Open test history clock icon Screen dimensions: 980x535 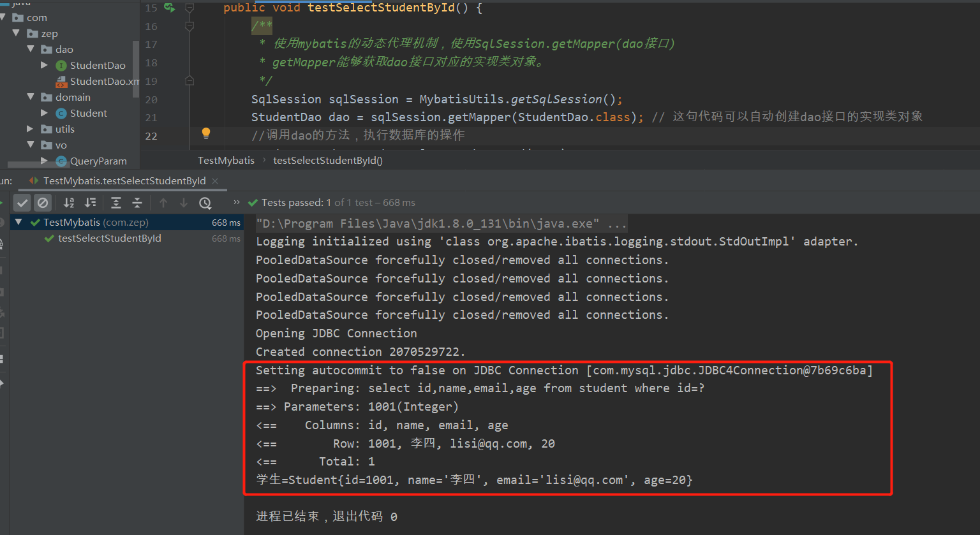click(205, 203)
